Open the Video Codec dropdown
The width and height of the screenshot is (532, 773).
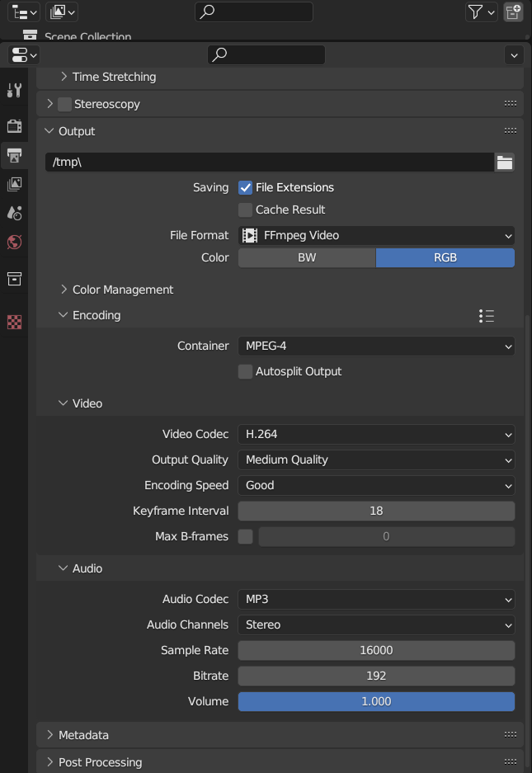[x=376, y=434]
